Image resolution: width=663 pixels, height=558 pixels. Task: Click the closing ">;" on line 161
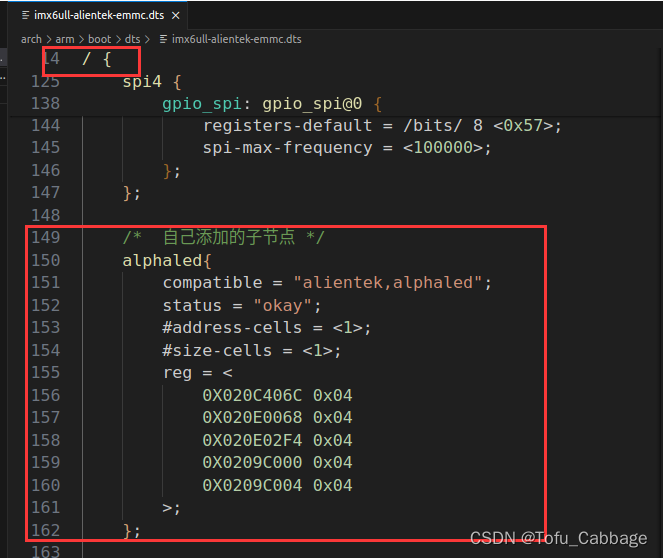(x=171, y=508)
